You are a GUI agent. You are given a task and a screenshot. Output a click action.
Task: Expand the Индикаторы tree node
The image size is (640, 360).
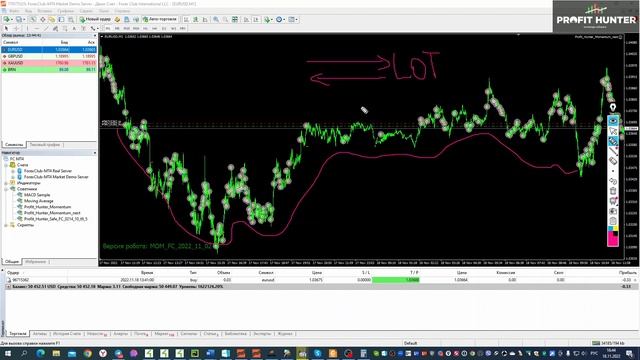[x=6, y=183]
